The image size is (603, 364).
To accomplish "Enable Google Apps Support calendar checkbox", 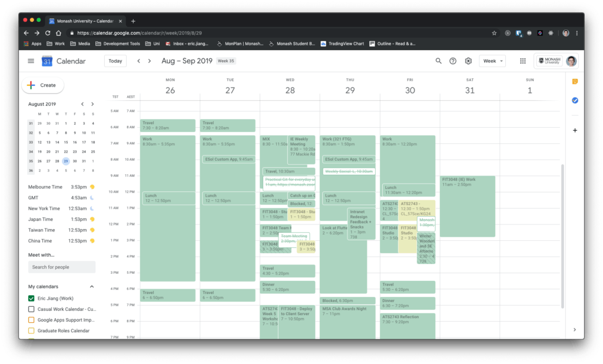I will pos(31,320).
